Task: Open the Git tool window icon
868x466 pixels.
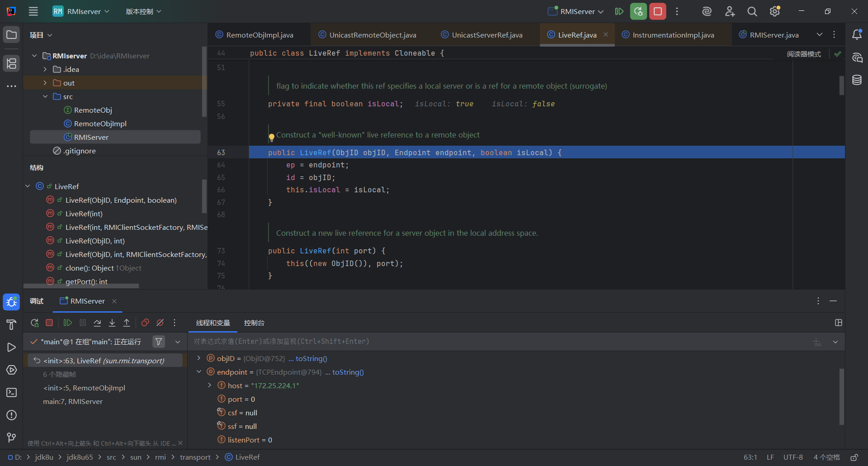Action: click(x=11, y=437)
